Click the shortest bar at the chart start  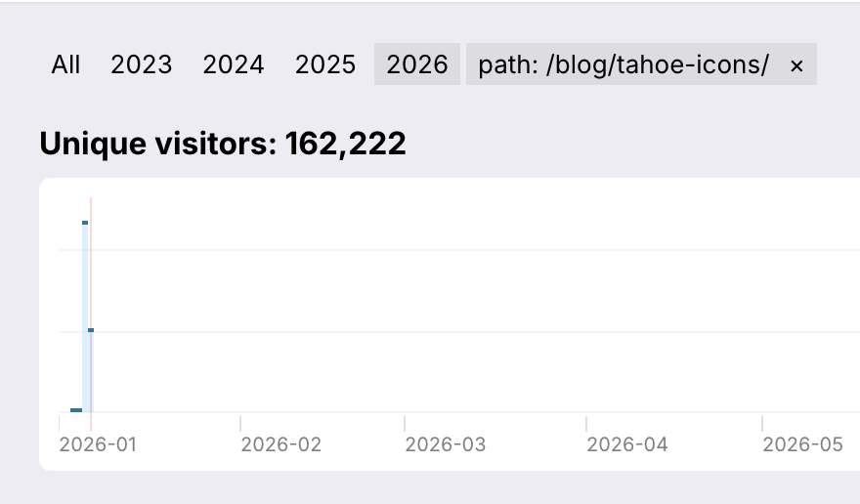coord(76,410)
